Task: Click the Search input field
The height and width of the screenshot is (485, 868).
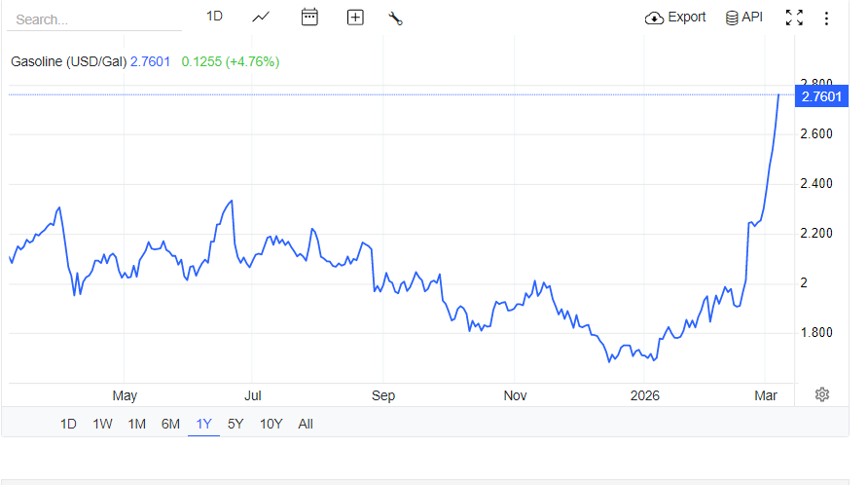Action: [x=92, y=19]
